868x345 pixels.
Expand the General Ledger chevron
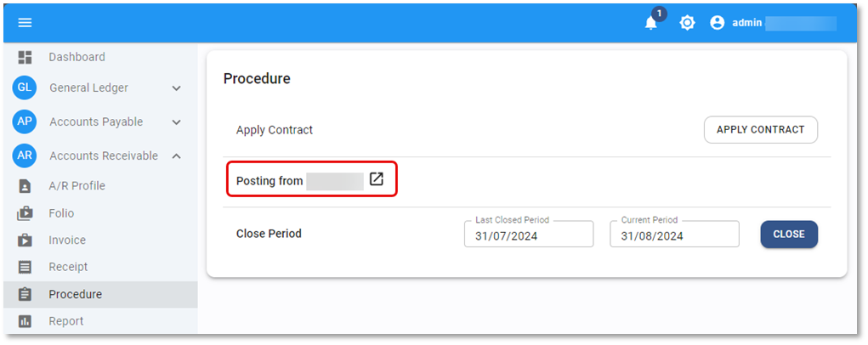pyautogui.click(x=177, y=88)
